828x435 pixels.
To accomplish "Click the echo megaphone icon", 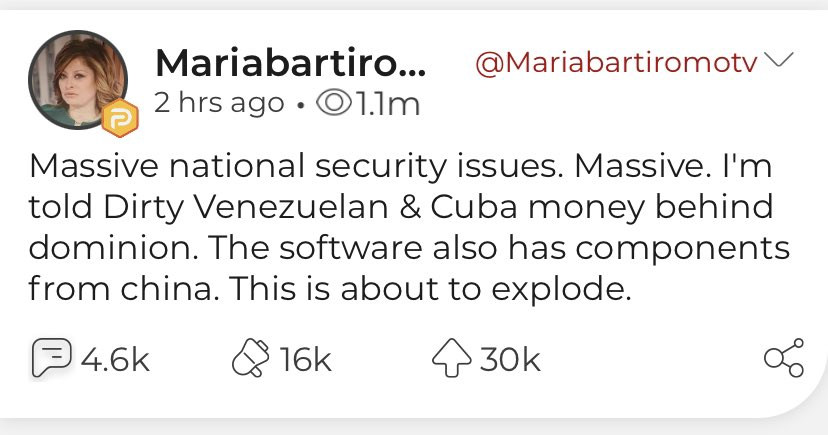I will point(249,358).
